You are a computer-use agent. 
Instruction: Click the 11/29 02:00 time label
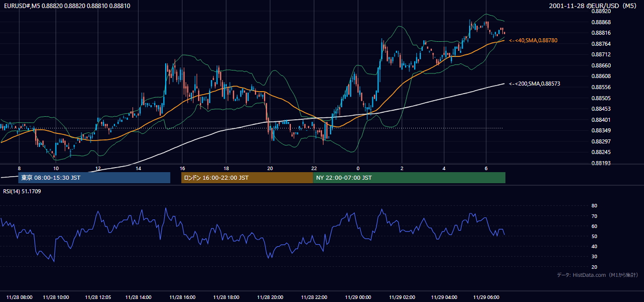tap(402, 297)
